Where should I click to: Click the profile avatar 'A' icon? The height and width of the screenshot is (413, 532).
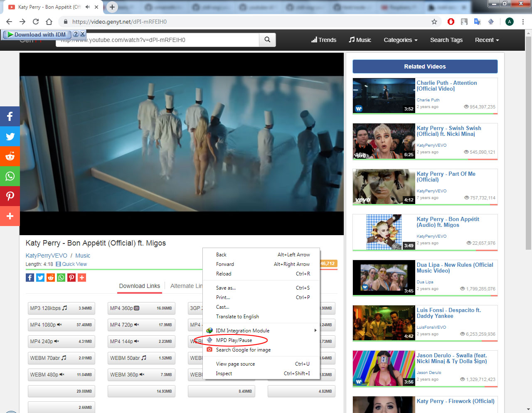[x=510, y=22]
